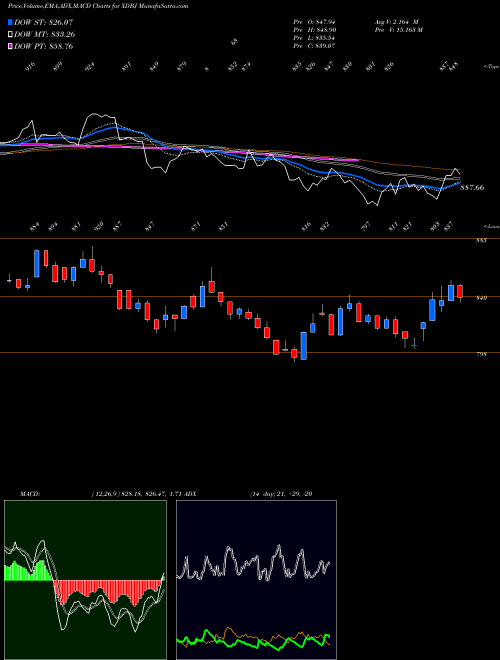Click the white DOW MT legend swatch
This screenshot has width=500, height=660.
[x=10, y=35]
